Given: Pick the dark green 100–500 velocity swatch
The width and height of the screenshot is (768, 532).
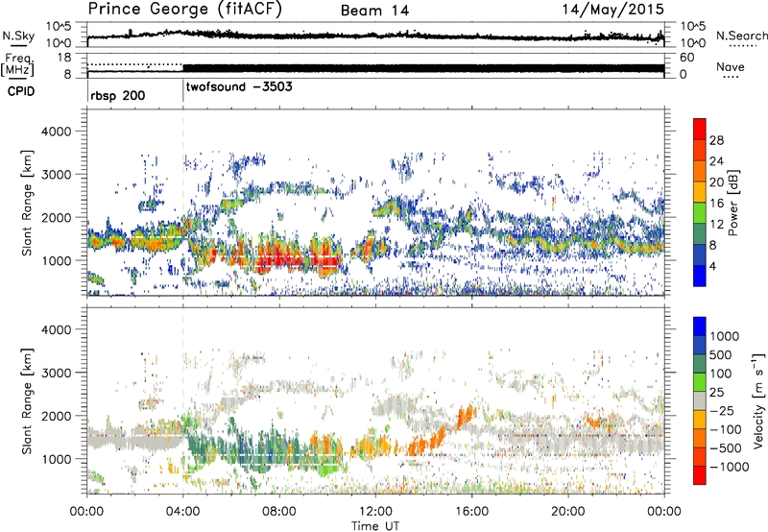Looking at the screenshot, I should [700, 364].
